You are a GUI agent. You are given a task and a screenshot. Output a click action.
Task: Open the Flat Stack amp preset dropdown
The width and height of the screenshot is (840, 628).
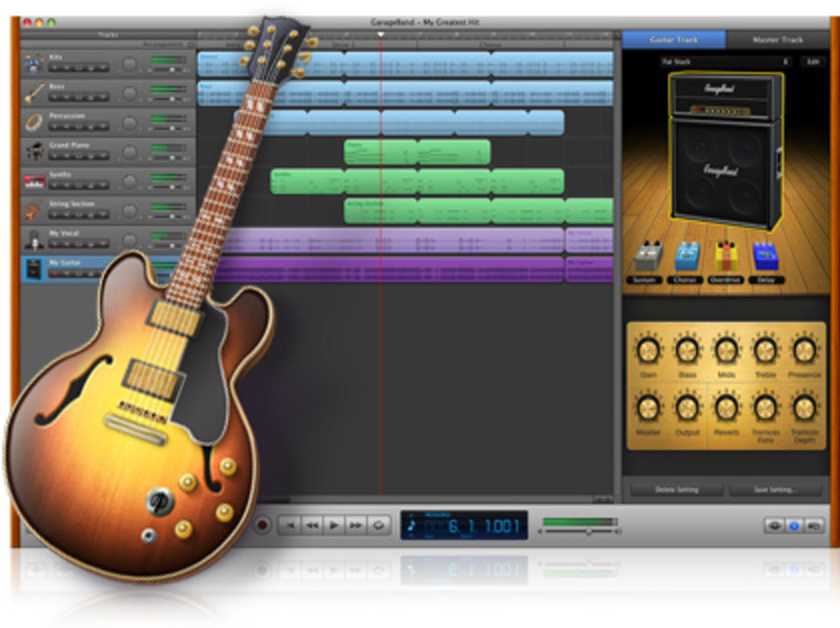pos(722,61)
